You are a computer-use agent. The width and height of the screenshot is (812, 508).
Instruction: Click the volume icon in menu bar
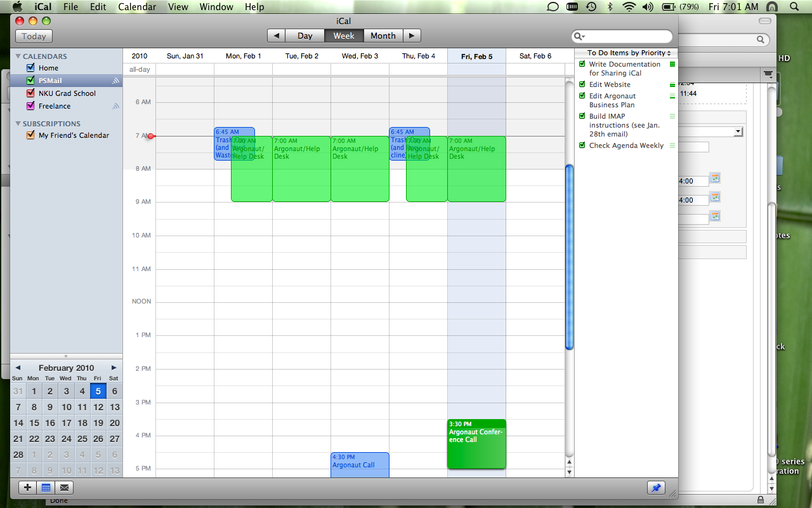647,7
